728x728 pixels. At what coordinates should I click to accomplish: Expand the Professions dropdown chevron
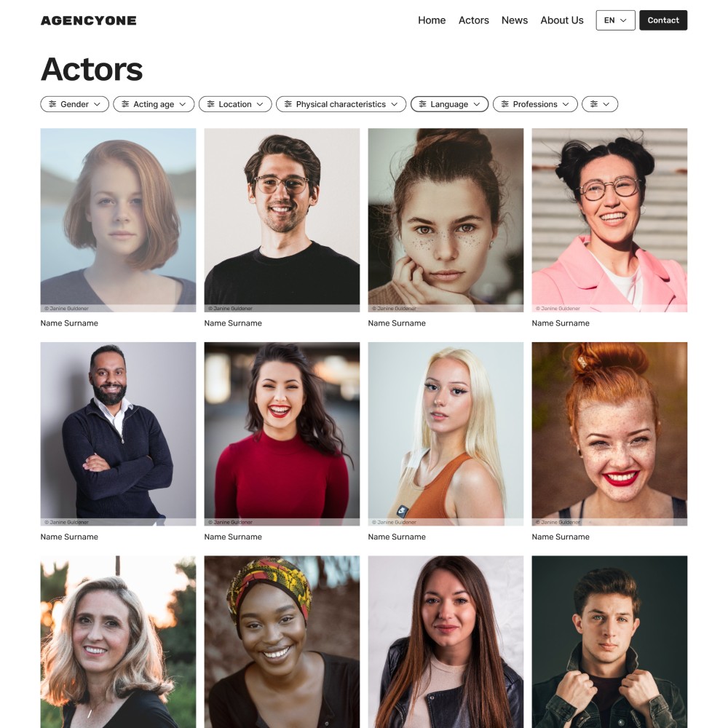pos(566,104)
